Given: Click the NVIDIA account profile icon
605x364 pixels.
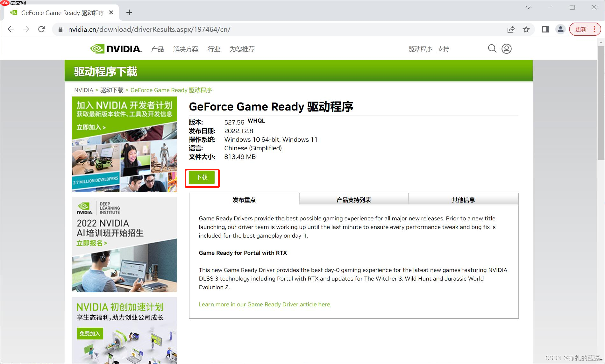Looking at the screenshot, I should click(506, 48).
